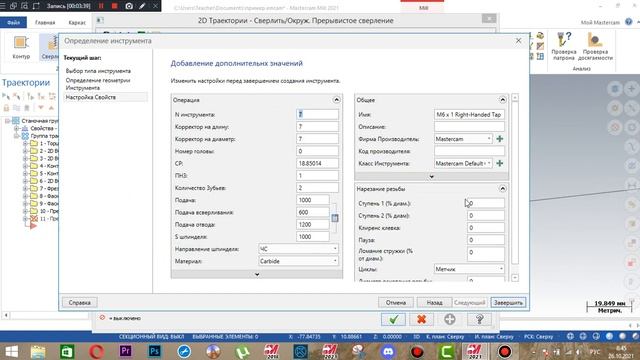Click Mastercam help icon in title area
The width and height of the screenshot is (640, 360).
(x=629, y=22)
